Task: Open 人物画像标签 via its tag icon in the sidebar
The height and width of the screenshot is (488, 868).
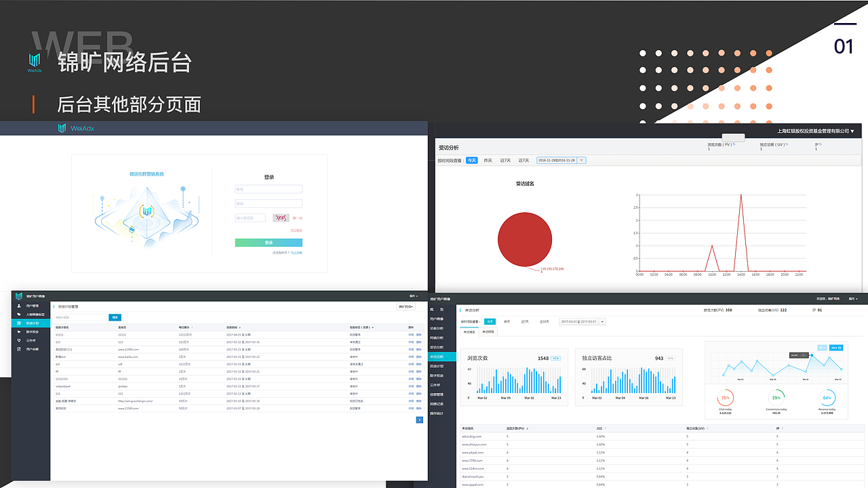Action: (x=19, y=314)
